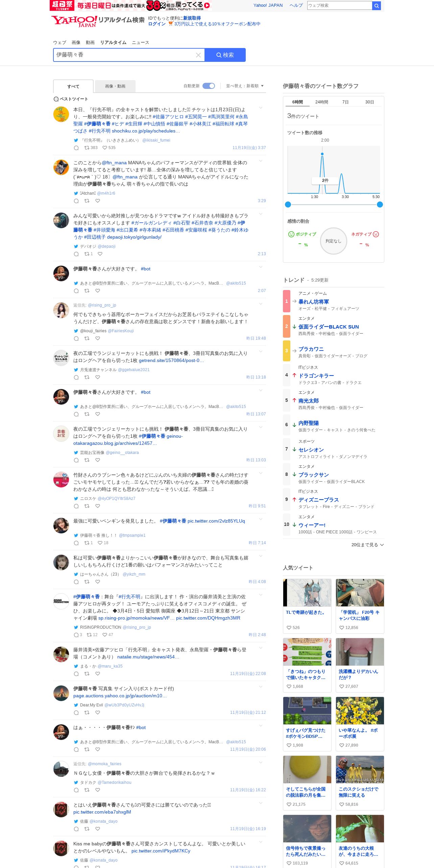Expand trends with 20位まで見る
Viewport: 434px width, 868px height.
tap(367, 545)
